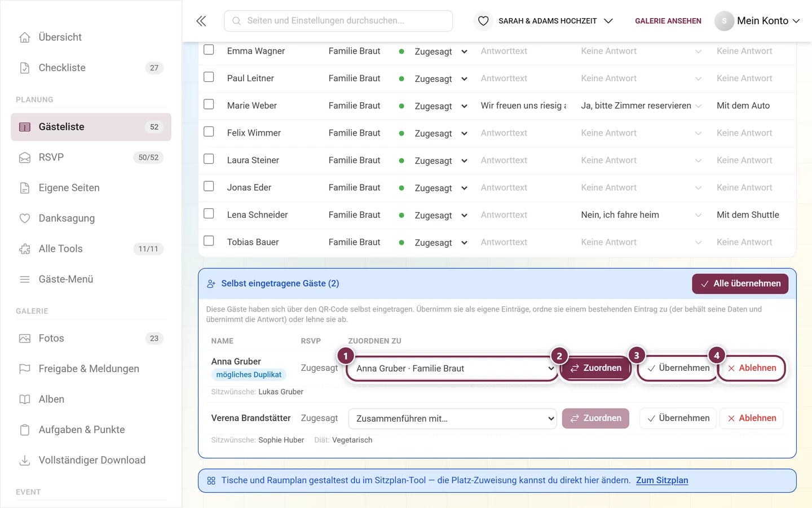Check the box for Laura Steiner
812x508 pixels.
point(209,159)
